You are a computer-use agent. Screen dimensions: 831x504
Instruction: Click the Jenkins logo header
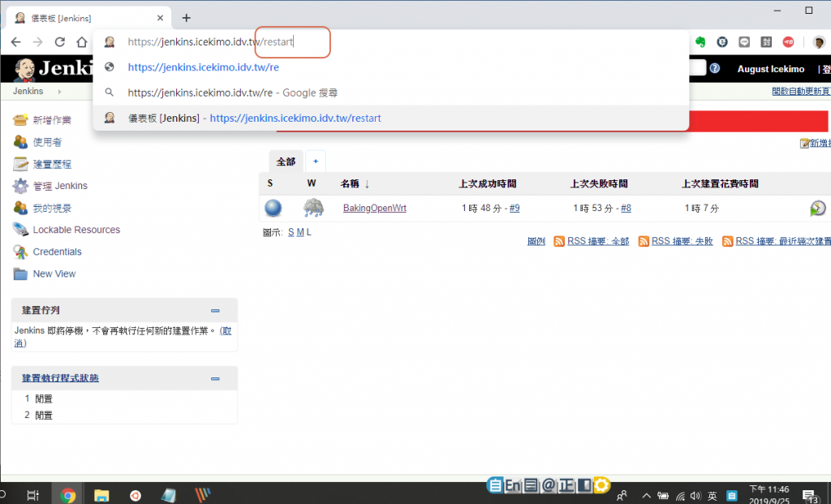pyautogui.click(x=53, y=69)
